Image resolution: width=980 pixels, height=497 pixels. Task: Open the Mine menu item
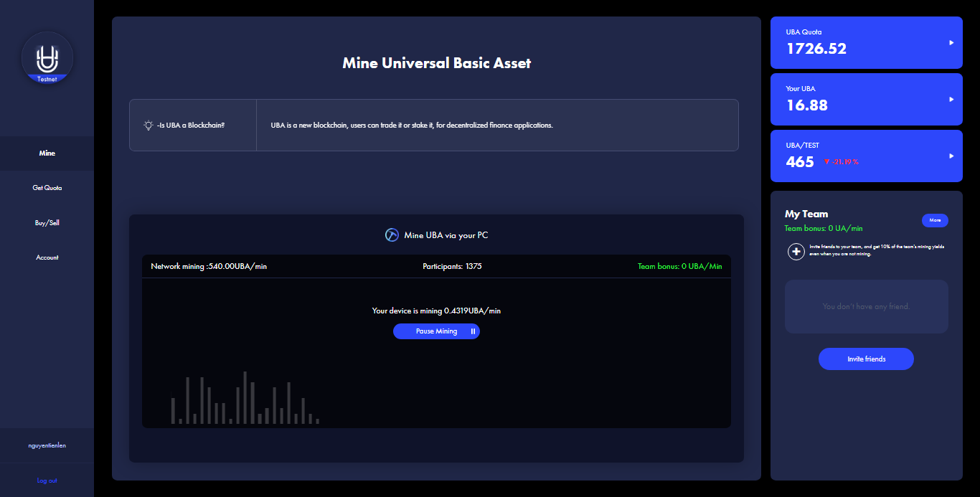coord(47,153)
